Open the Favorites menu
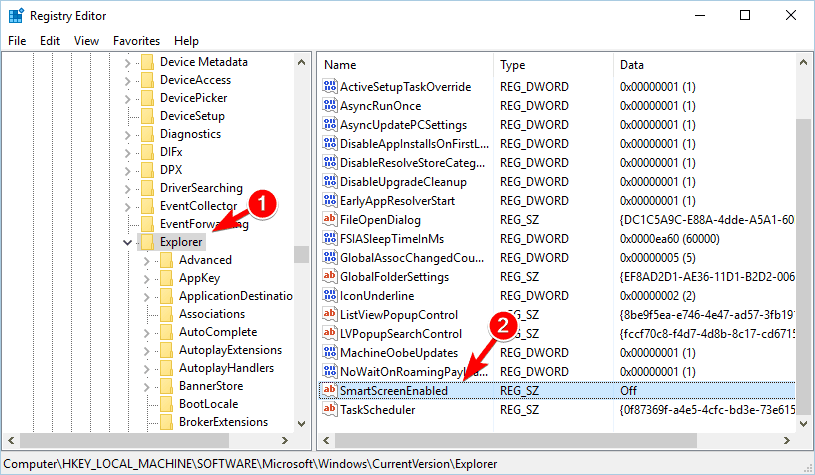815x475 pixels. tap(137, 41)
